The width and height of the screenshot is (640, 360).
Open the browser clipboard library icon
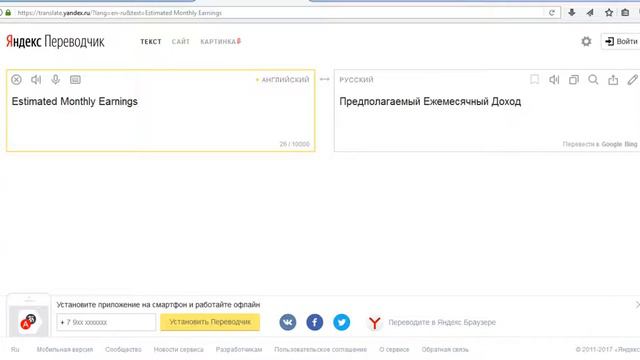625,13
